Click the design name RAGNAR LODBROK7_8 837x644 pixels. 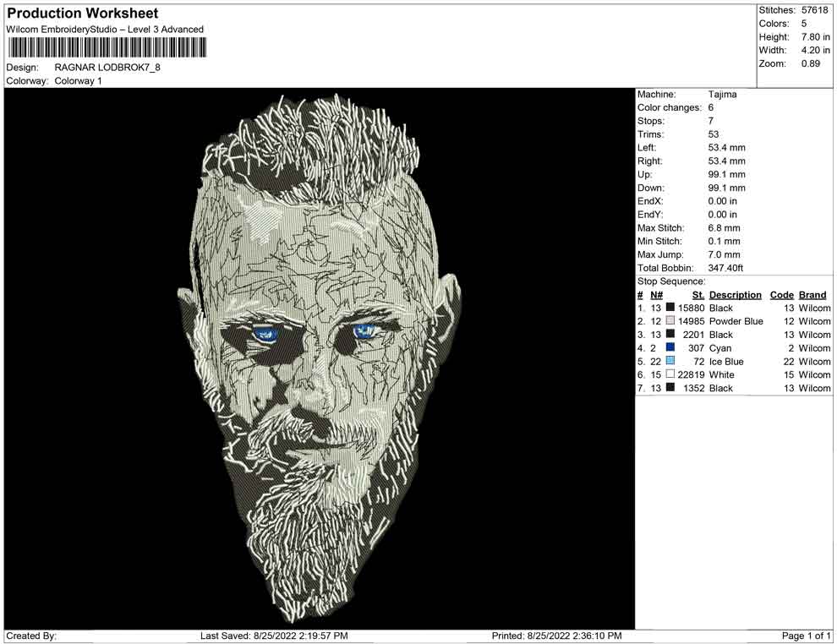[107, 68]
